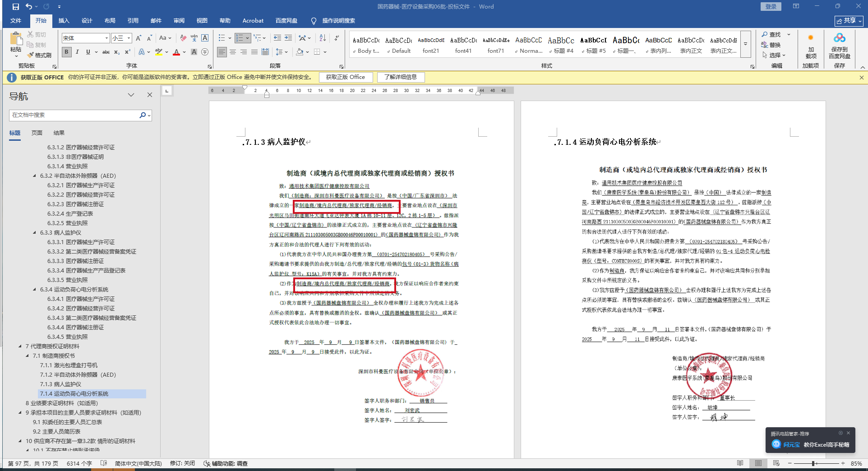Increase the paragraph indent

point(288,38)
